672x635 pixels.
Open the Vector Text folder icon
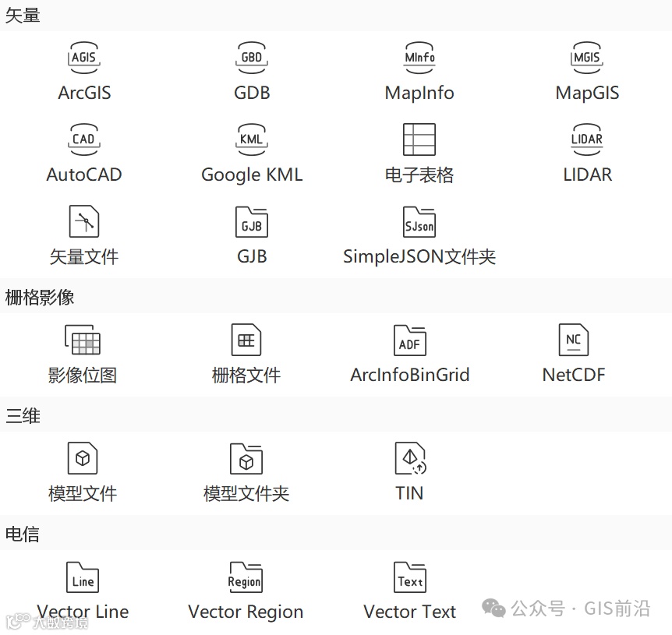coord(410,577)
